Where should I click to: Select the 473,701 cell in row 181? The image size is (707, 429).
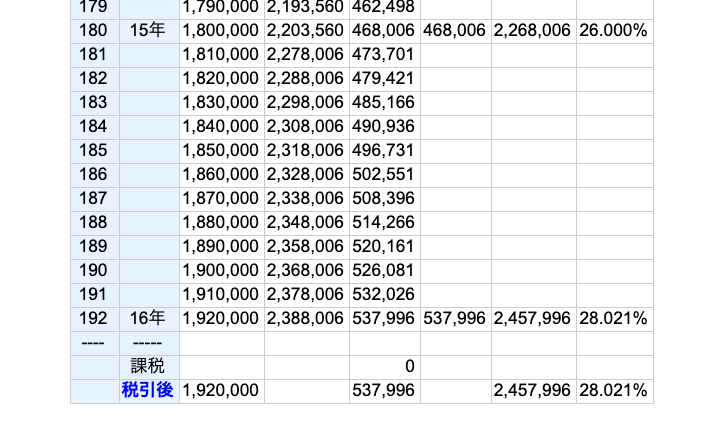(x=383, y=55)
